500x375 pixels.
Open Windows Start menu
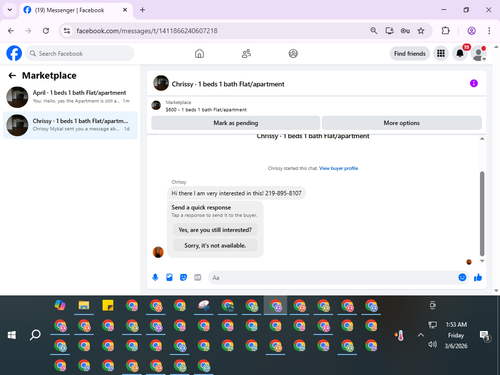pos(12,335)
